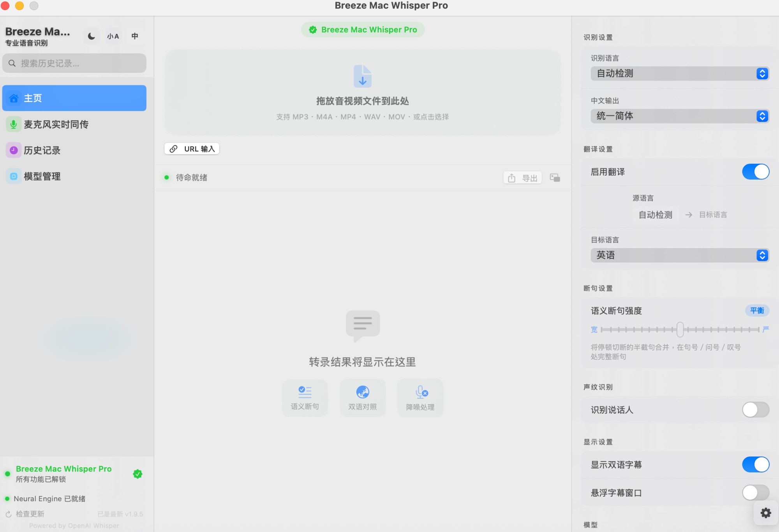Click the green status dot beside 待命就绪
The image size is (779, 532).
[x=167, y=178]
